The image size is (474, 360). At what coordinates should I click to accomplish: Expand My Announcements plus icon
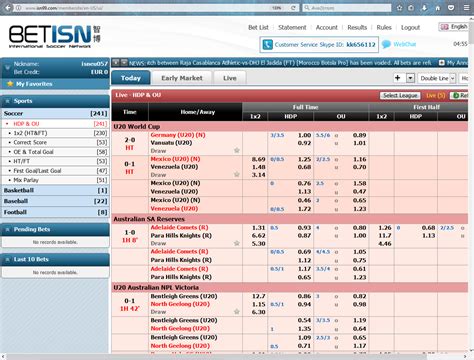tap(442, 63)
